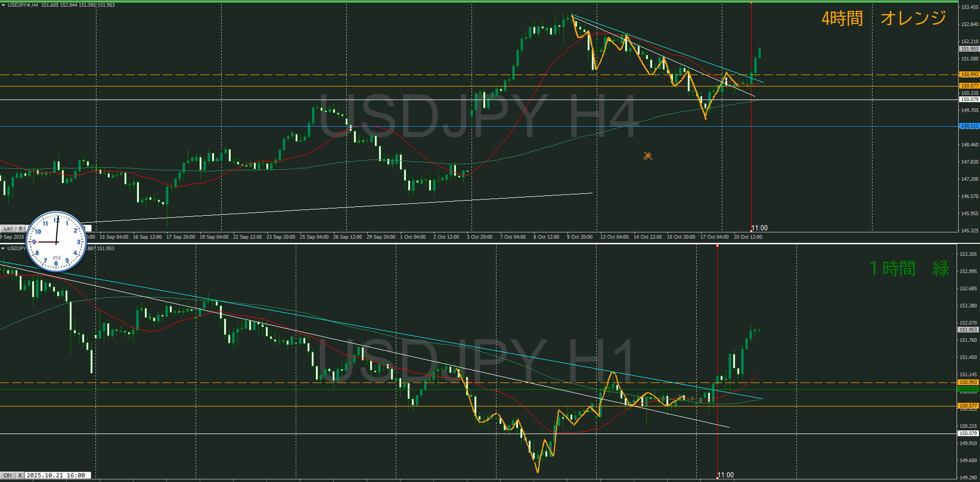Select the green 1時間 緑 text label
Screen dimensions: 980x482
[x=909, y=269]
